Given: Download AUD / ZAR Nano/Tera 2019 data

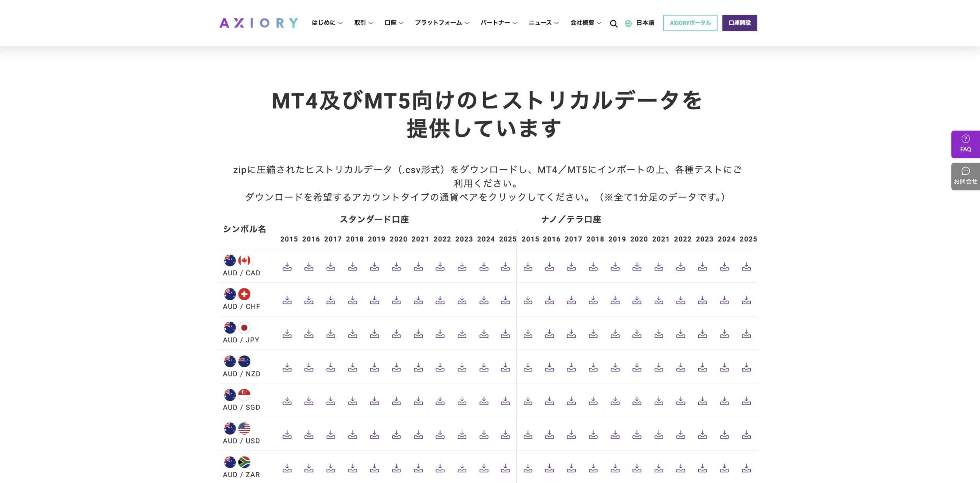Looking at the screenshot, I should (x=615, y=468).
